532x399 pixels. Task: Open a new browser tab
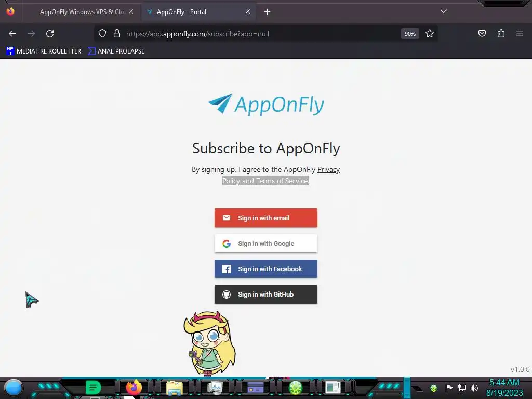pyautogui.click(x=268, y=12)
